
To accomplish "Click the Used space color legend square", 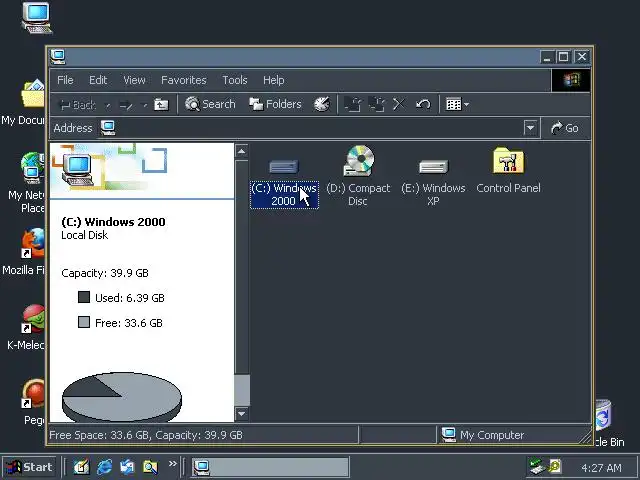I will 84,297.
